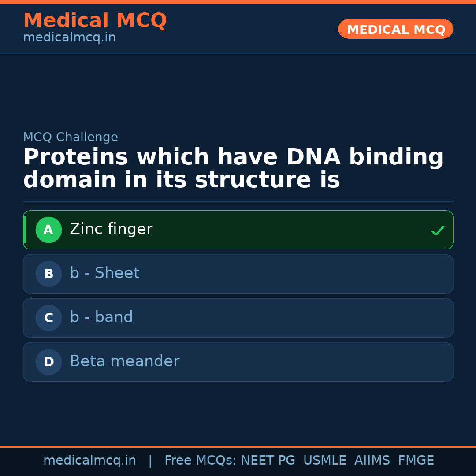Click the green A option circle

(x=48, y=230)
